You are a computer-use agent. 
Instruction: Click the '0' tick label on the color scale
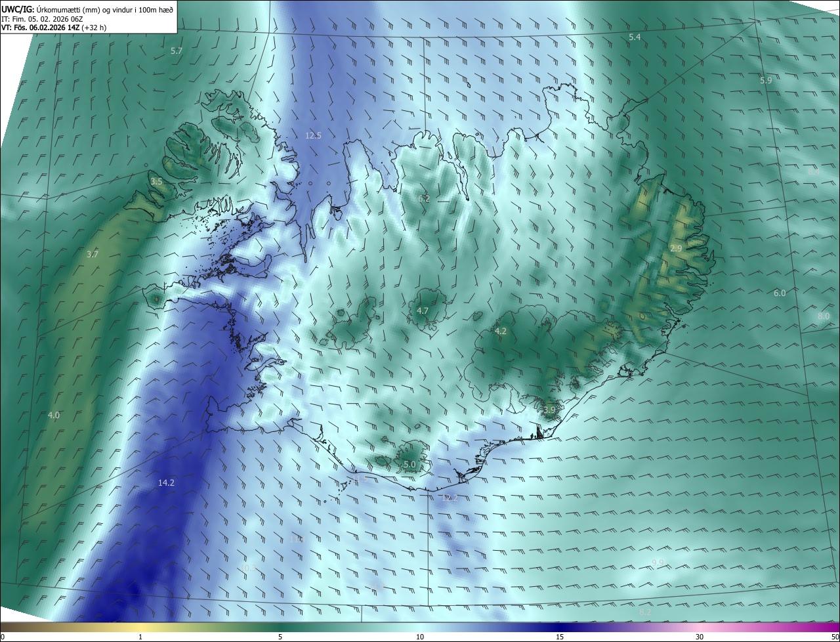tap(3, 637)
